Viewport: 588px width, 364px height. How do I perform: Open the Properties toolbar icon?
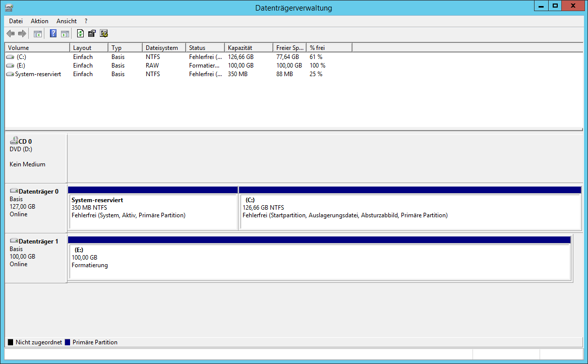[x=92, y=34]
